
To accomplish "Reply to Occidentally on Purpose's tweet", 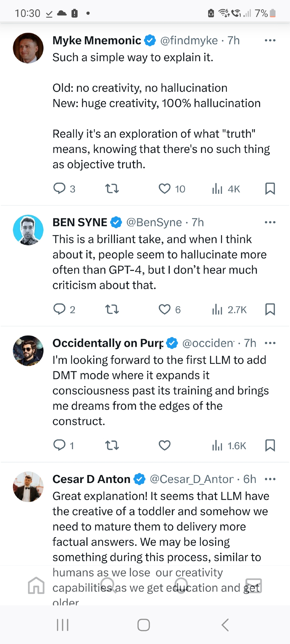I will click(60, 445).
